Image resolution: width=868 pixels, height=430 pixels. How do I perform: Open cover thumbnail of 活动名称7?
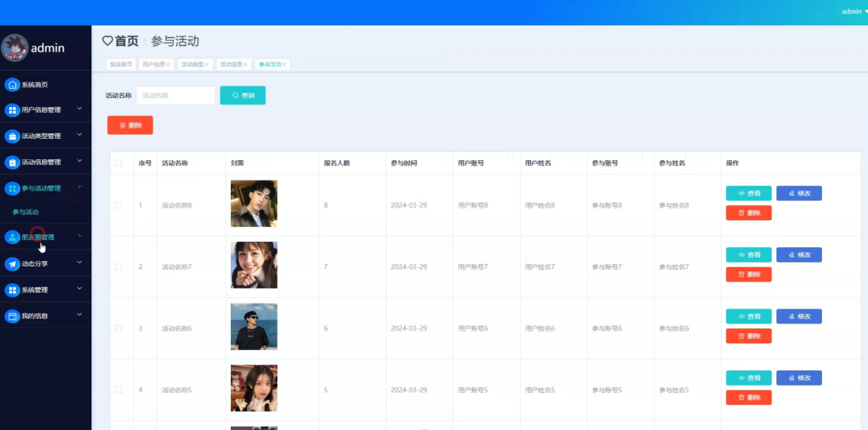pos(254,265)
